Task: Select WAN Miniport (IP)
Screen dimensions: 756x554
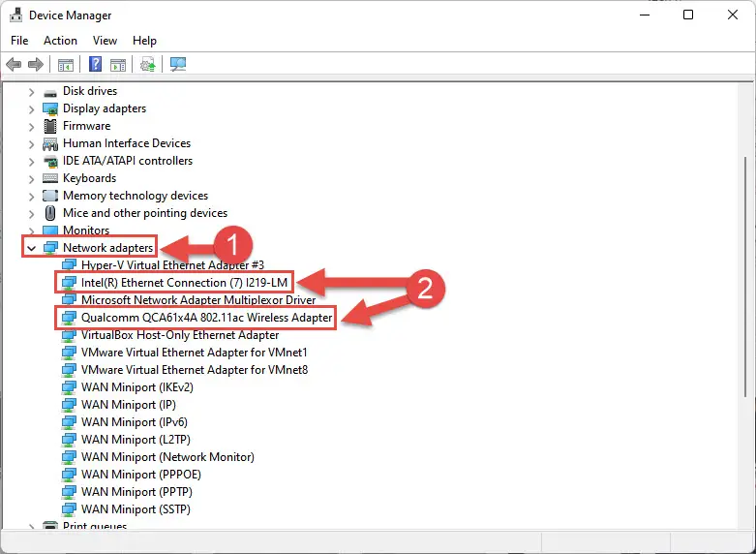Action: pyautogui.click(x=129, y=405)
